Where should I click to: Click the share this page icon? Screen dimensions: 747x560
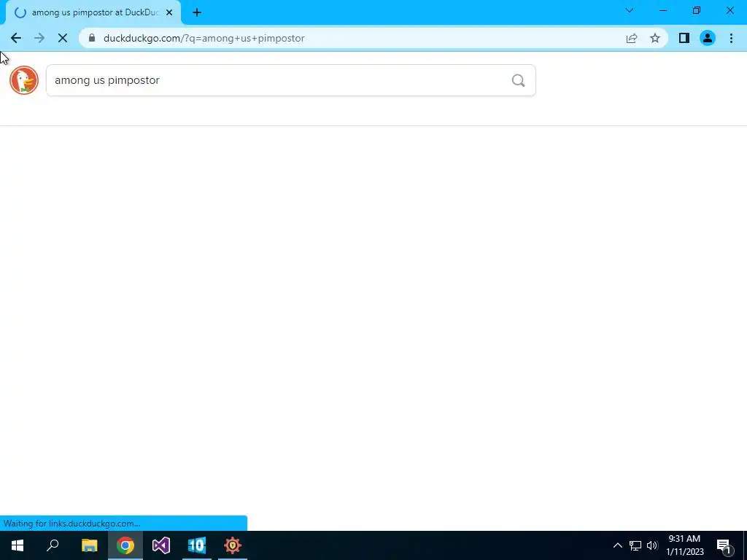(x=632, y=38)
